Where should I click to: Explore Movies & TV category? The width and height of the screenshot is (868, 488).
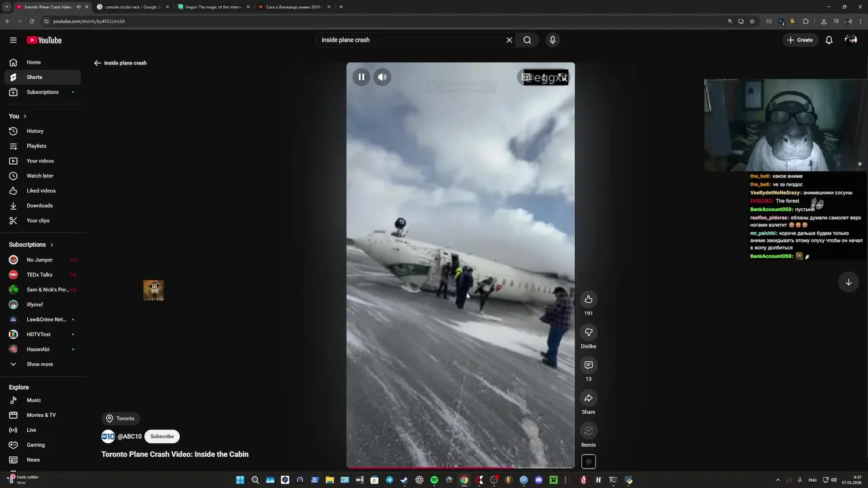43,415
